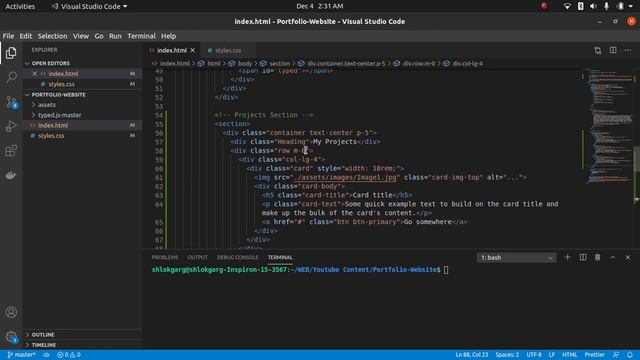Click the Prettier status bar item

tap(594, 355)
